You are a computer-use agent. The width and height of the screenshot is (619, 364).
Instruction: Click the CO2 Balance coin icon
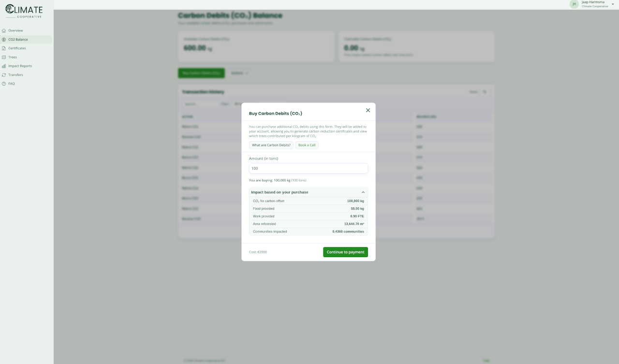4,40
